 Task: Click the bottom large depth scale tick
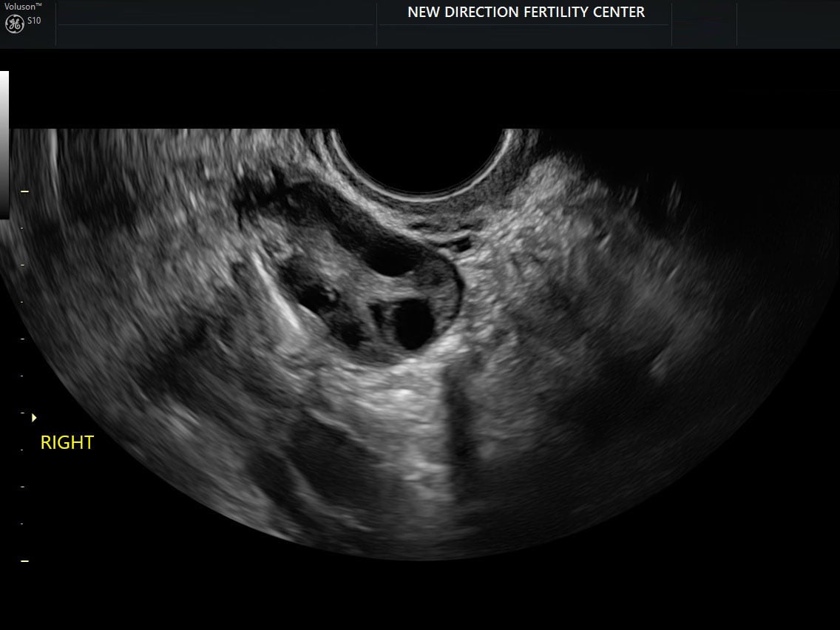point(24,561)
